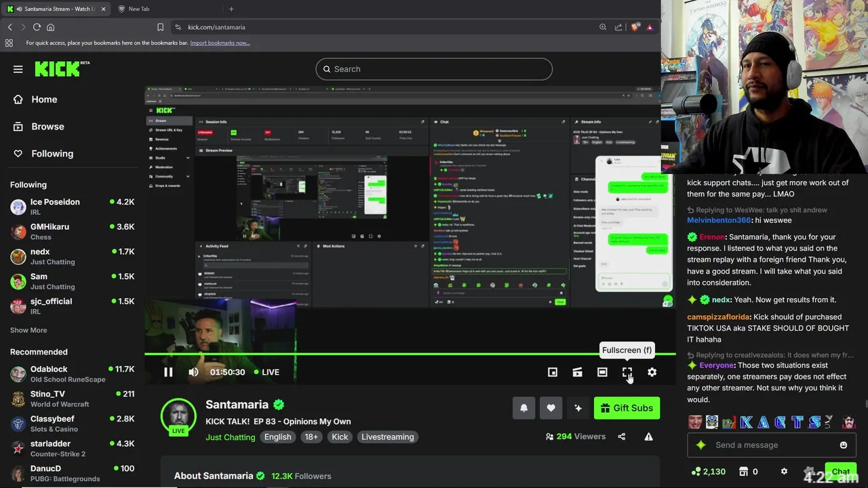Open Classybeef recommended channel
868x488 pixels.
pos(72,424)
